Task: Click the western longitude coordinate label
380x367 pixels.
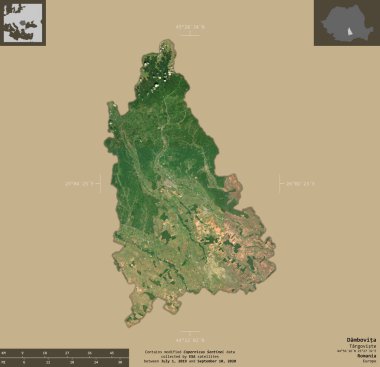Action: (x=79, y=183)
